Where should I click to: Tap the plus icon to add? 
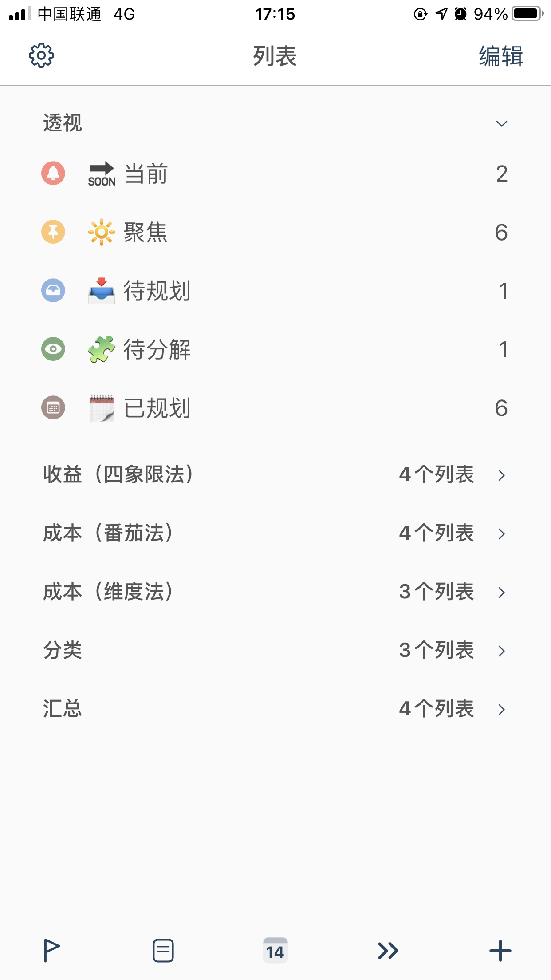[500, 950]
